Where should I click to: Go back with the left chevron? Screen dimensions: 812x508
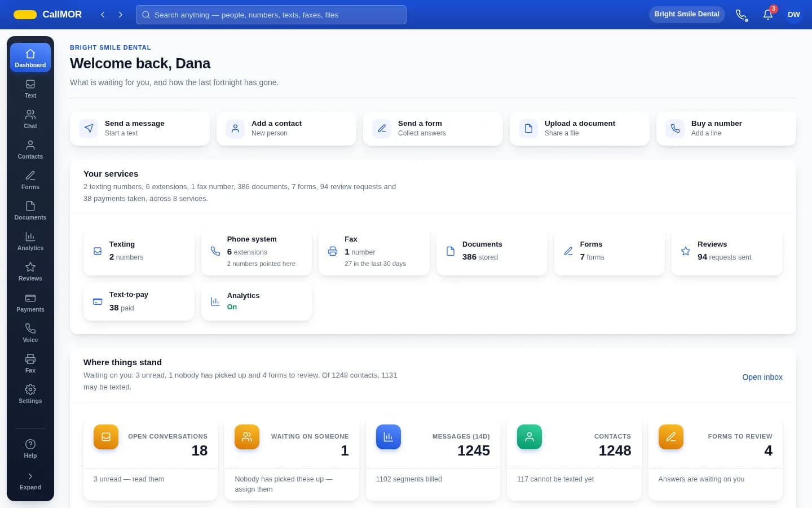[x=103, y=15]
